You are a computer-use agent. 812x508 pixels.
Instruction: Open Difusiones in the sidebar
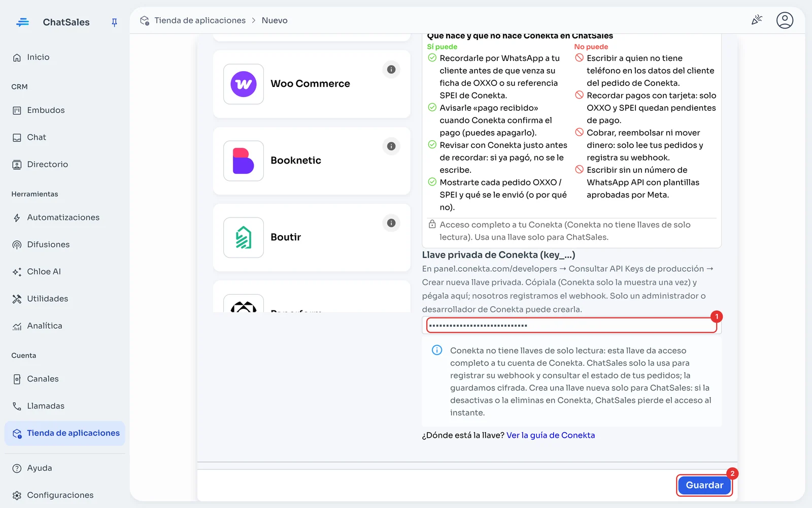pyautogui.click(x=65, y=244)
